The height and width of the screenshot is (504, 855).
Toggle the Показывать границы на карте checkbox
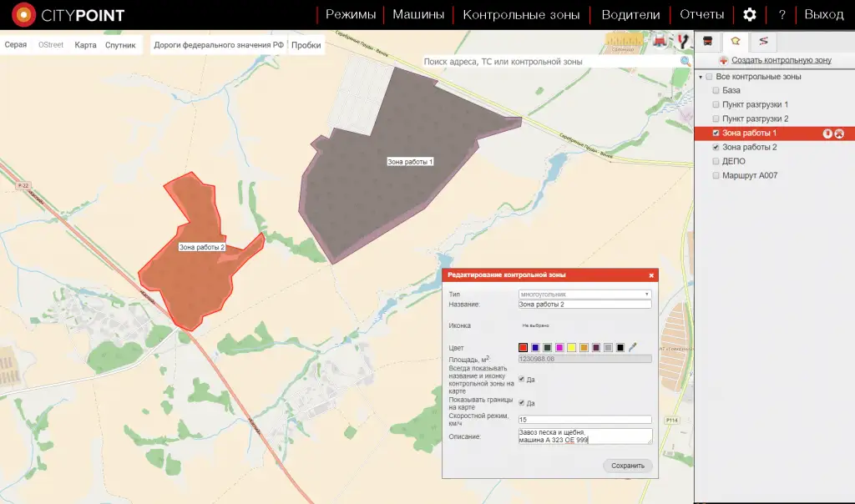point(522,403)
